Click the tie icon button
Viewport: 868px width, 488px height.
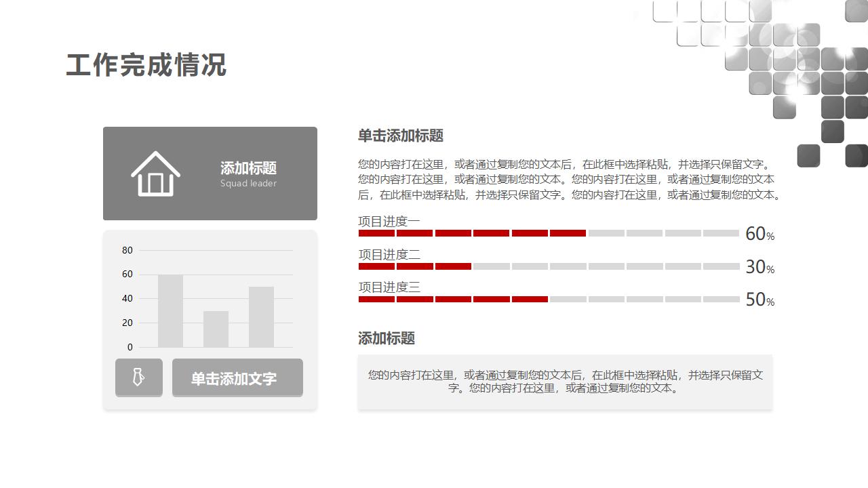tap(139, 377)
